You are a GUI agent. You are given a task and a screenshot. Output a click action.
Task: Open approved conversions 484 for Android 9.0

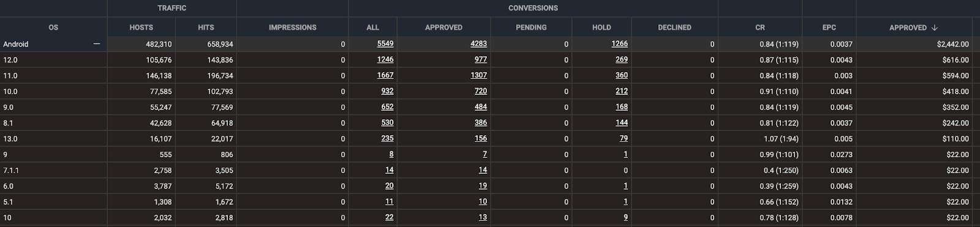[x=481, y=106]
